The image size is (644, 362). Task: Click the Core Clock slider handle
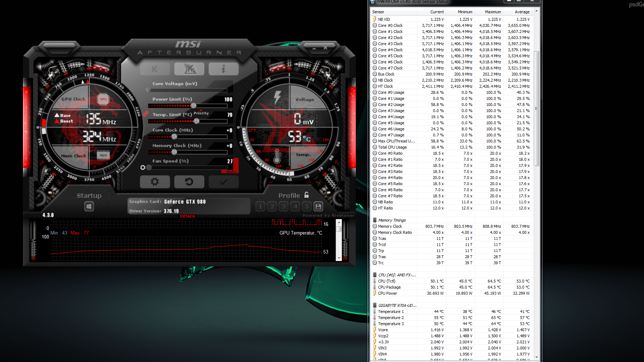tap(174, 136)
